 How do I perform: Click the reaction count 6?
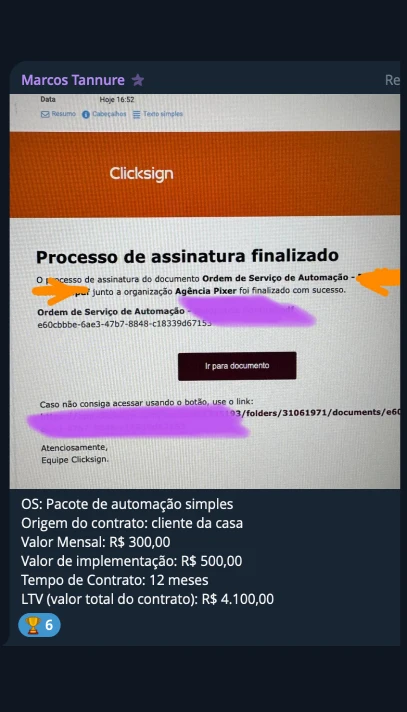(49, 625)
